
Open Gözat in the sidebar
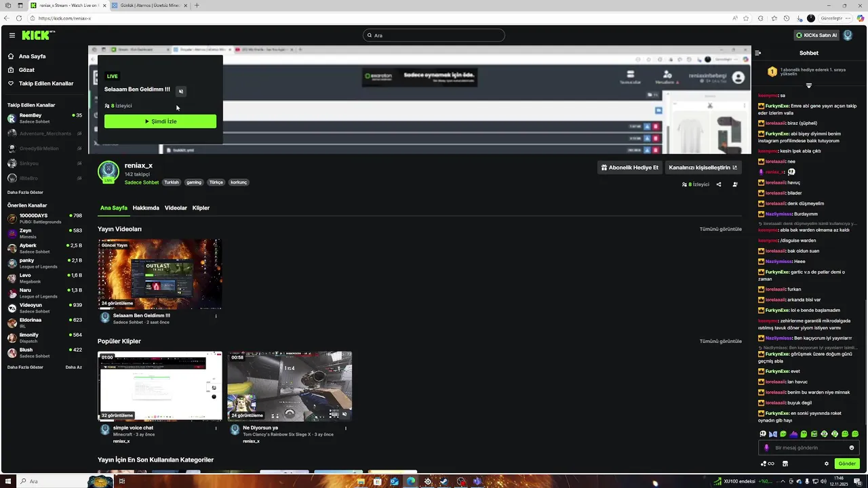point(26,70)
